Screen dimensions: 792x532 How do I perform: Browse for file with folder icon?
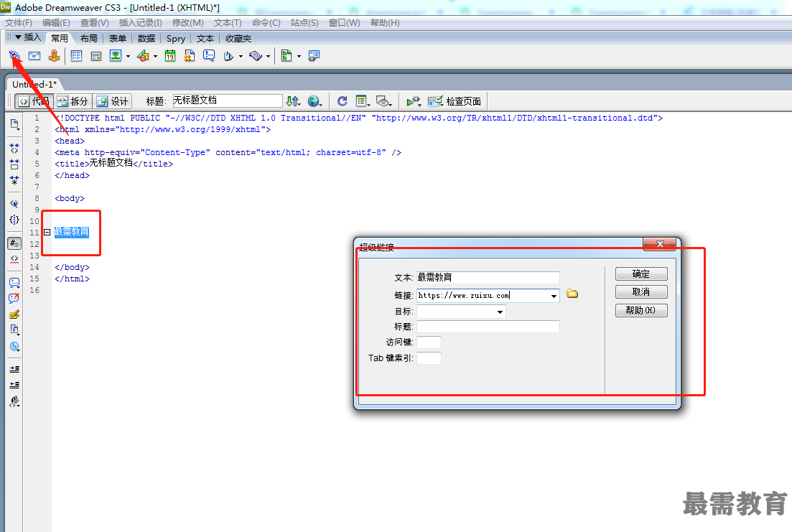[x=572, y=294]
